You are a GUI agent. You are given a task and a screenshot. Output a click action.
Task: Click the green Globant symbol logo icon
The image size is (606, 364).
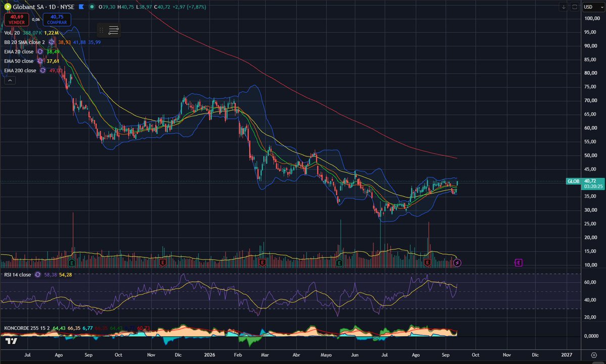(x=8, y=7)
